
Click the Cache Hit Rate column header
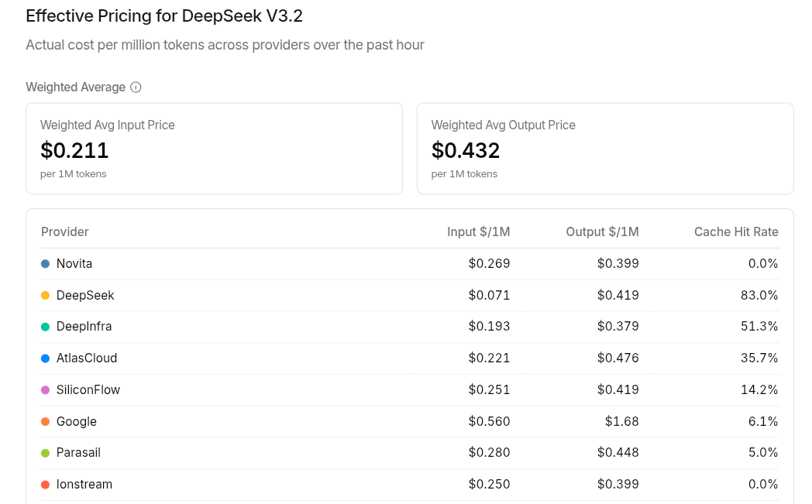736,231
